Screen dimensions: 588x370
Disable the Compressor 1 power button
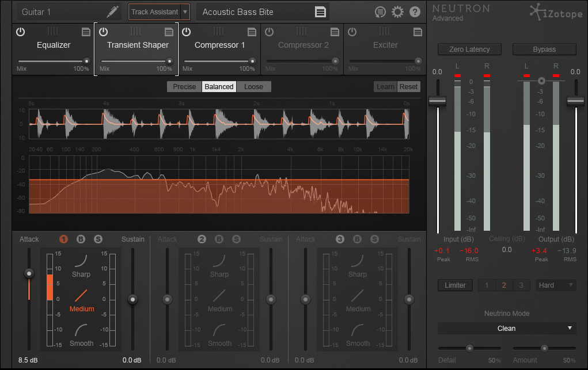(187, 32)
